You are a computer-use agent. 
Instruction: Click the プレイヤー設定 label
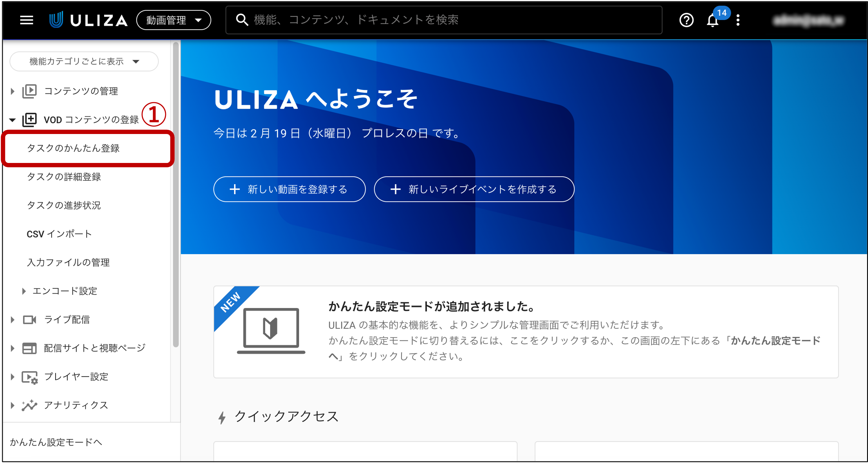click(x=76, y=377)
